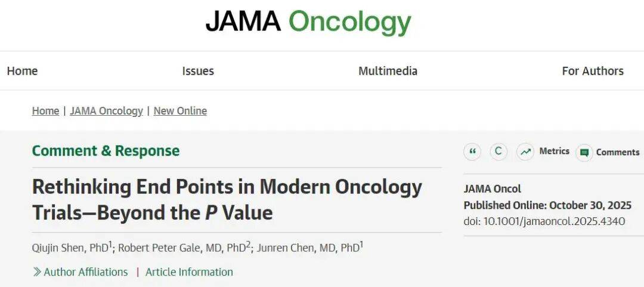The height and width of the screenshot is (287, 644).
Task: Open the Article Information link
Action: (x=189, y=272)
